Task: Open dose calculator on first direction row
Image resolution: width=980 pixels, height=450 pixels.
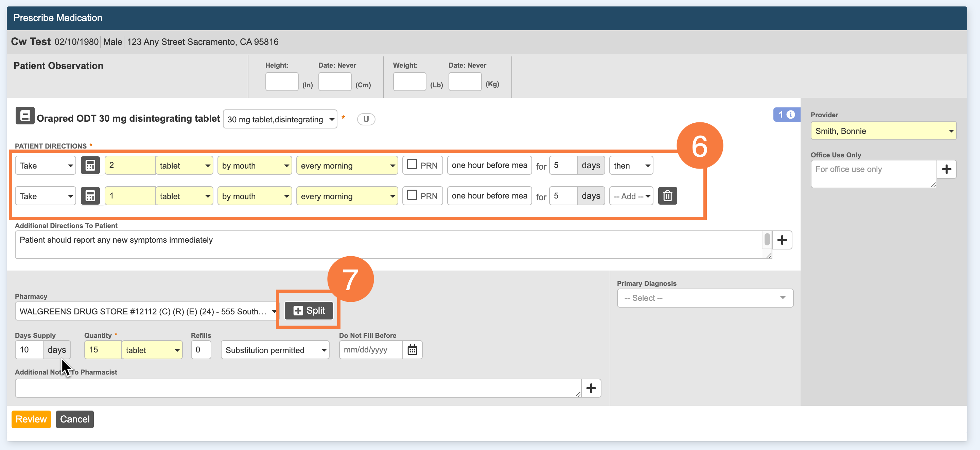Action: (x=90, y=166)
